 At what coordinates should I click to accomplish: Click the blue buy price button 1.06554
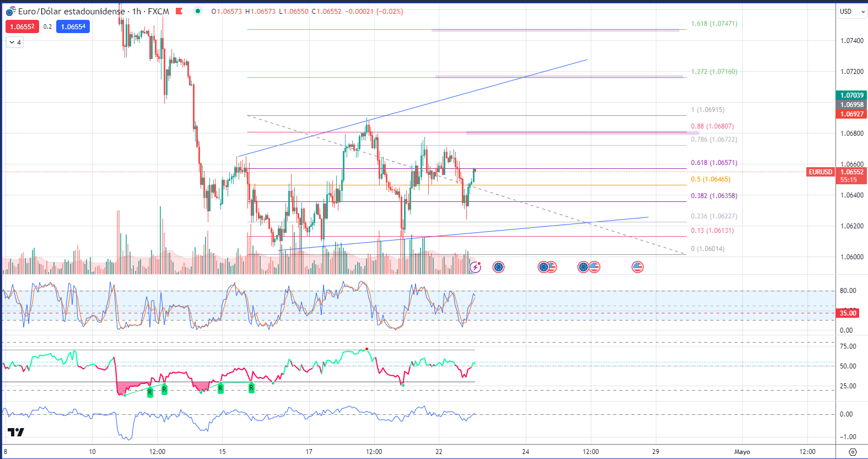click(73, 26)
